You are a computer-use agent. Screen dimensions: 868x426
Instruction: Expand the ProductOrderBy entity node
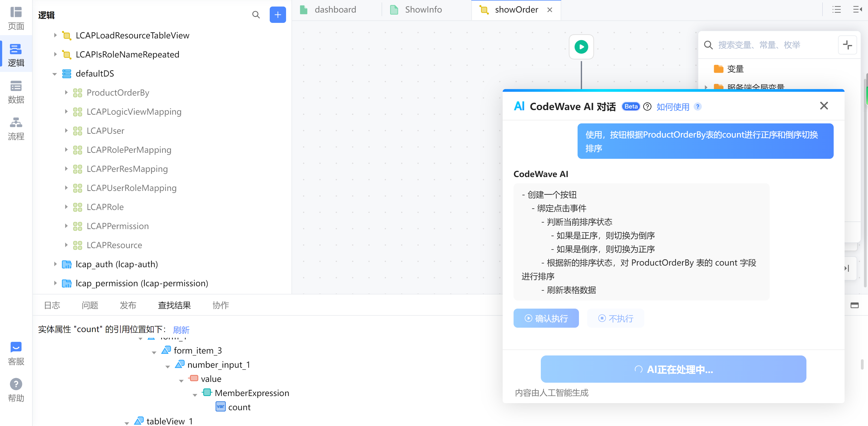coord(66,93)
